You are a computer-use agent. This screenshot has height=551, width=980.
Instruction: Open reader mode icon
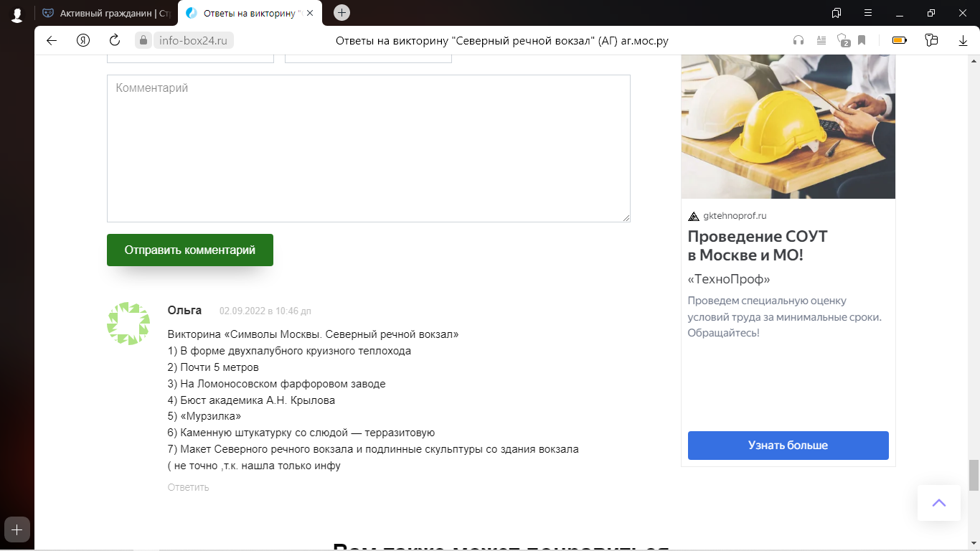coord(821,40)
